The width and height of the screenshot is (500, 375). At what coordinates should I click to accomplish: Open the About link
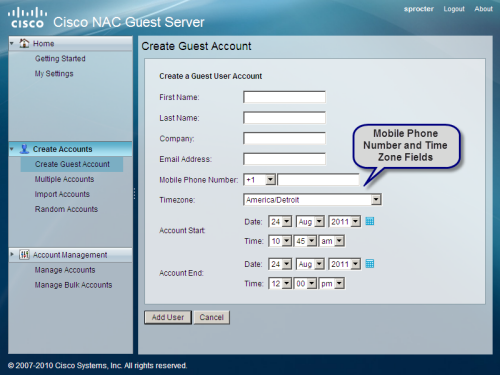point(483,9)
